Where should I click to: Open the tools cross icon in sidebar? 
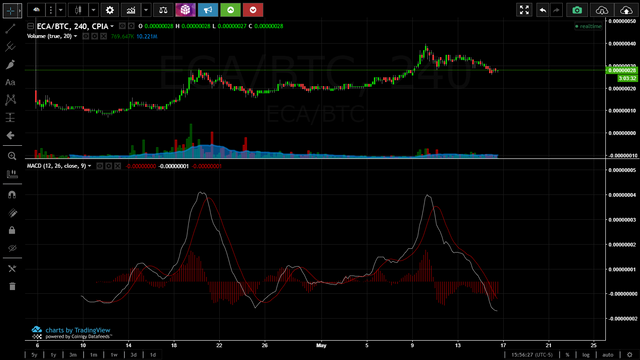pyautogui.click(x=12, y=269)
